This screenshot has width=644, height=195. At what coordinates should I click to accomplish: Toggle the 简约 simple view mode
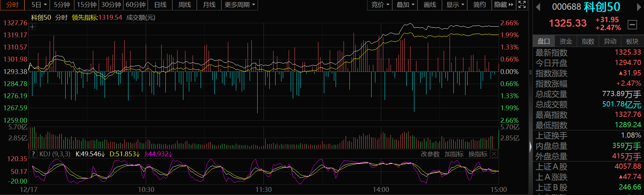[479, 5]
